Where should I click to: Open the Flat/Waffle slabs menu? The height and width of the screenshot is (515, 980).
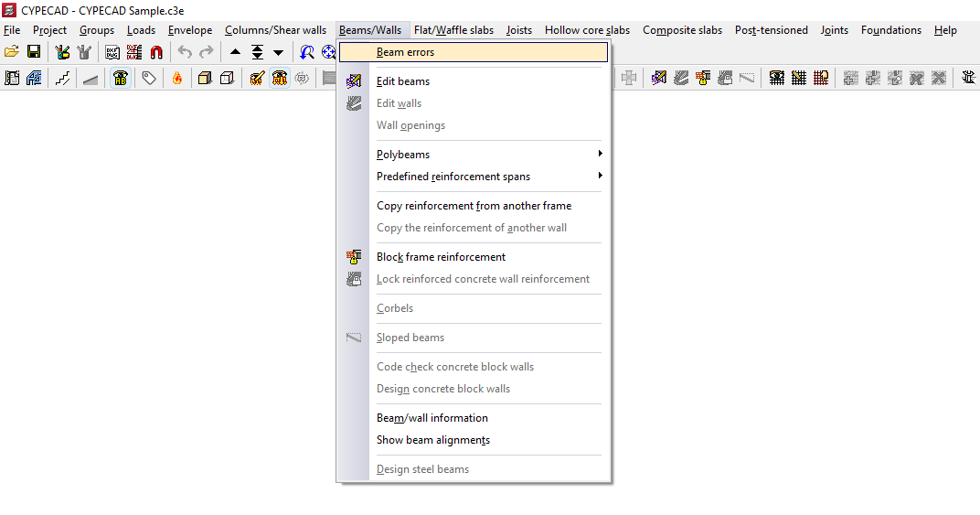pos(453,30)
